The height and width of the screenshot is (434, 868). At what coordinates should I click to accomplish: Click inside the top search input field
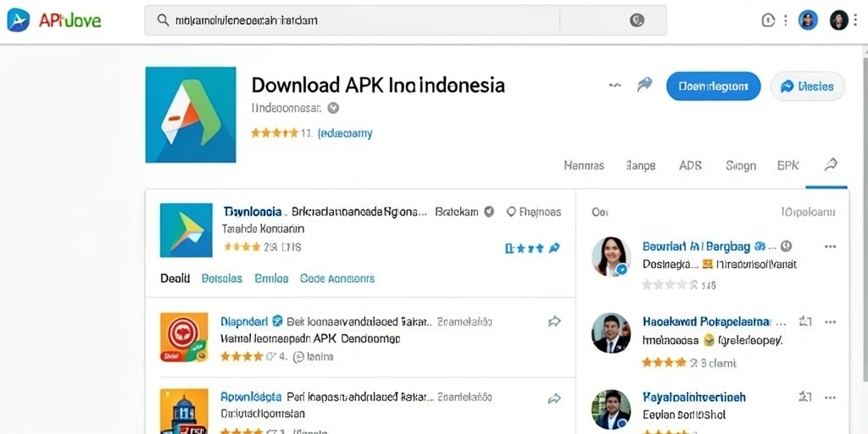405,20
